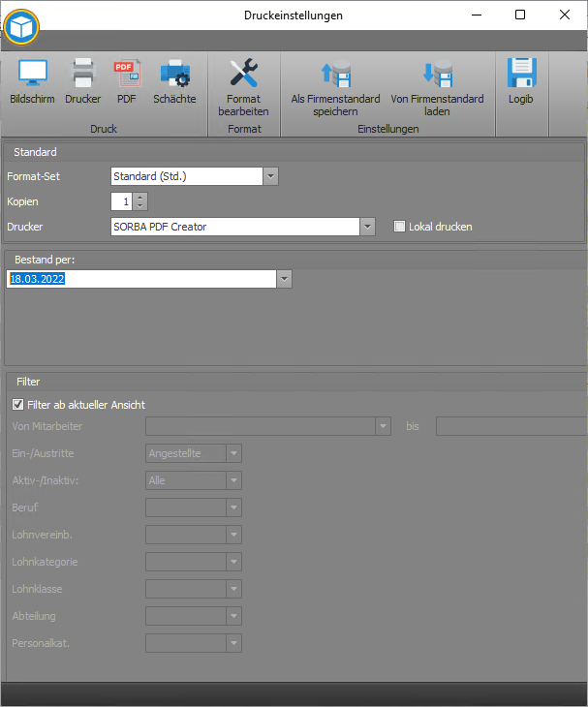Open the Schächte paper tray settings
The height and width of the screenshot is (707, 588).
(174, 76)
